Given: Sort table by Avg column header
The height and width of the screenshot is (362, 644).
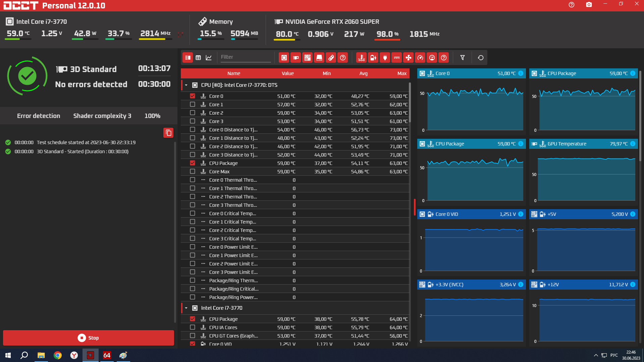Looking at the screenshot, I should (363, 73).
